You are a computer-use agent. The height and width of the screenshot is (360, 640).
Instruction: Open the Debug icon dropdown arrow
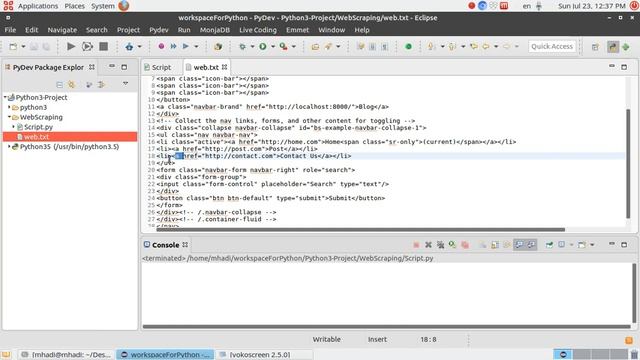coord(252,47)
